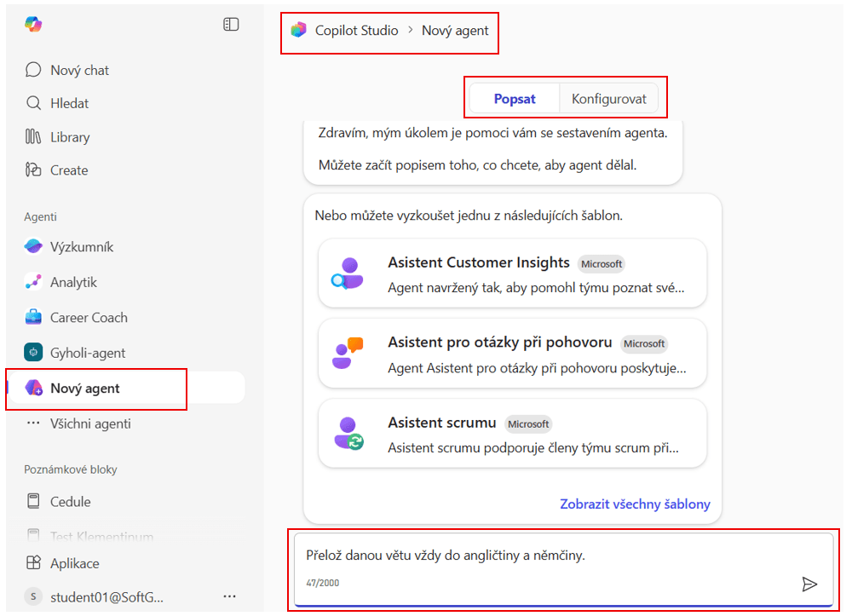Switch to the Popsat tab

pos(515,99)
